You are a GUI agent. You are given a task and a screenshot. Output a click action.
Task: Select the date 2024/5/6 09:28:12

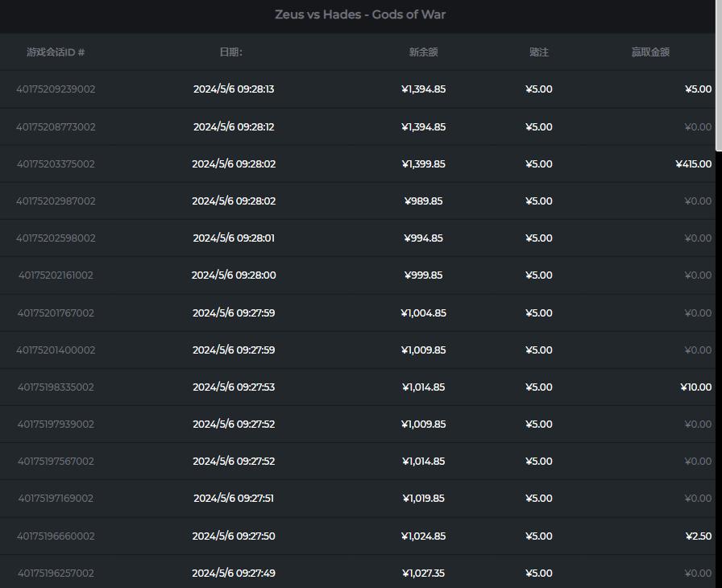coord(234,127)
